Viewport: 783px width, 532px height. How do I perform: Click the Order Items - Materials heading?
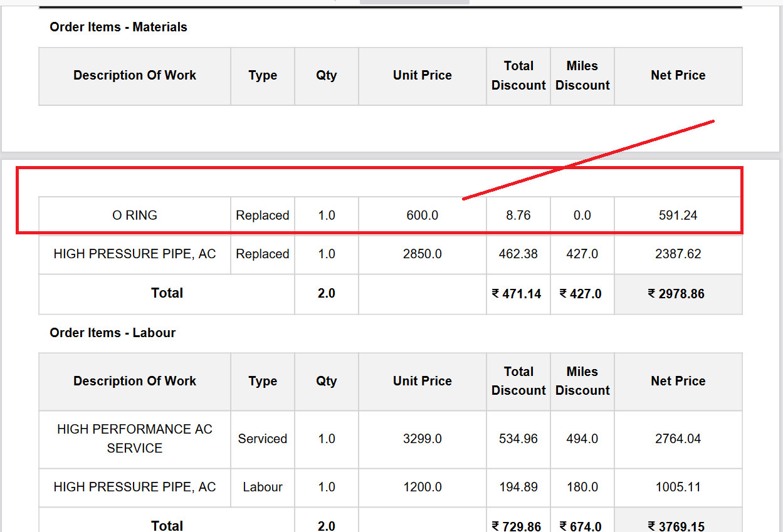[118, 28]
